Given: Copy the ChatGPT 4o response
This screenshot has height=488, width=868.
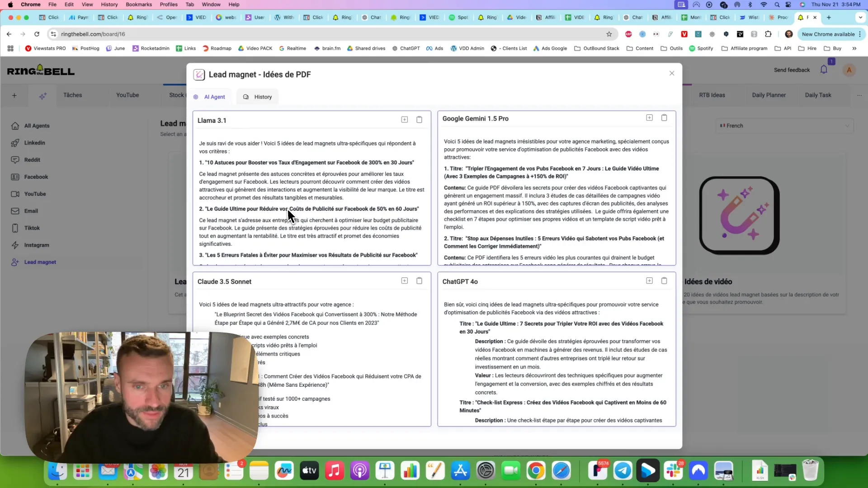Looking at the screenshot, I should (664, 281).
